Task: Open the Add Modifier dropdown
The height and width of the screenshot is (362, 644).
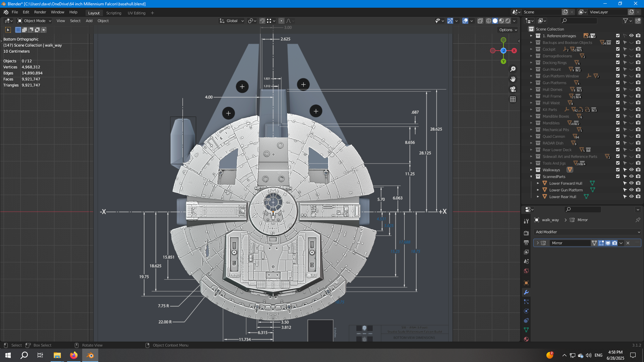Action: pos(587,232)
